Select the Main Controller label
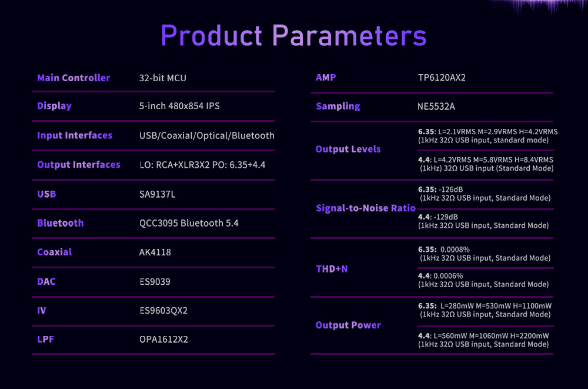This screenshot has width=588, height=389. pyautogui.click(x=73, y=78)
